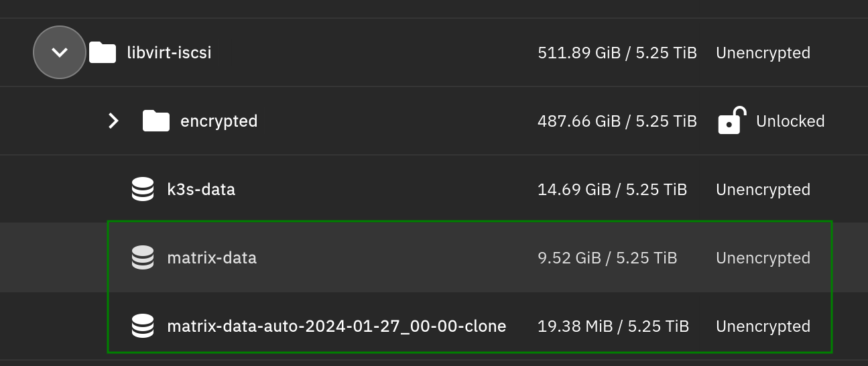Click the clone zvol disk icon
The width and height of the screenshot is (868, 366).
143,326
